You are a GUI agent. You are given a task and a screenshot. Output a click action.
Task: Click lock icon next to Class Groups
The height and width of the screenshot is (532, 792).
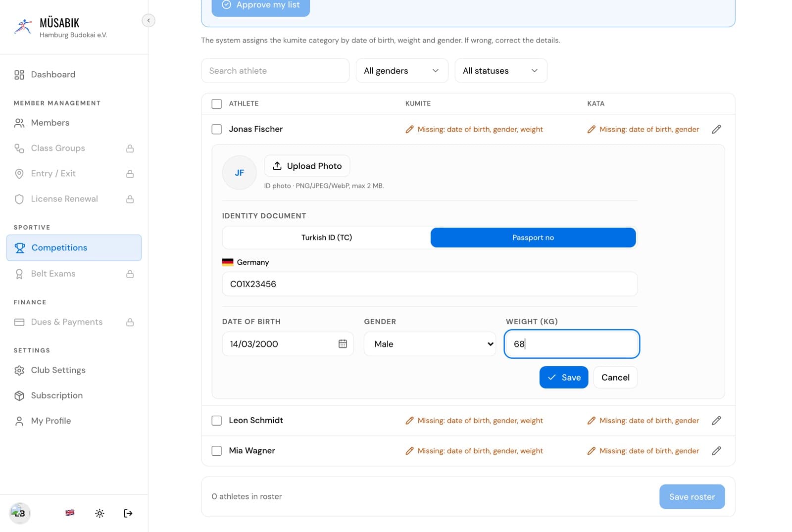coord(130,148)
